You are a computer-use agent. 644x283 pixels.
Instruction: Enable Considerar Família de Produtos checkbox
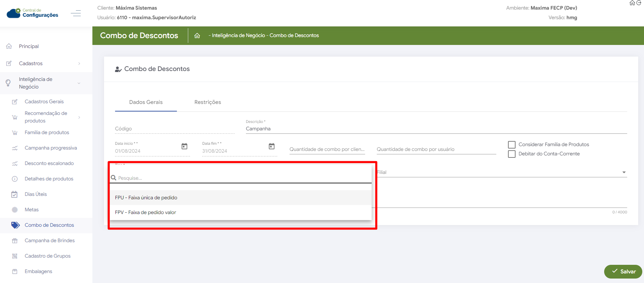click(512, 145)
